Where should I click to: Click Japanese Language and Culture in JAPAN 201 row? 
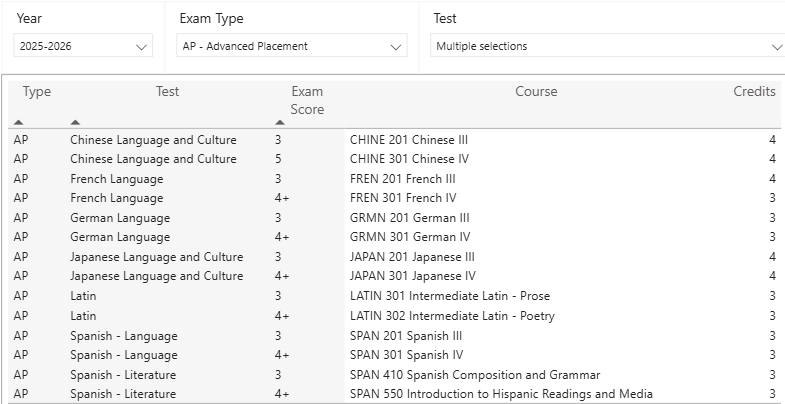click(157, 257)
